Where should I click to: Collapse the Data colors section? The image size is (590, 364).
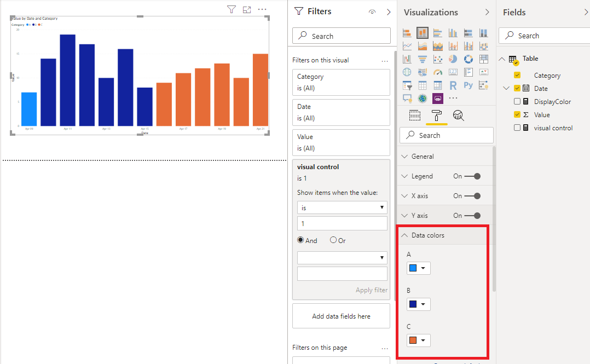tap(404, 235)
